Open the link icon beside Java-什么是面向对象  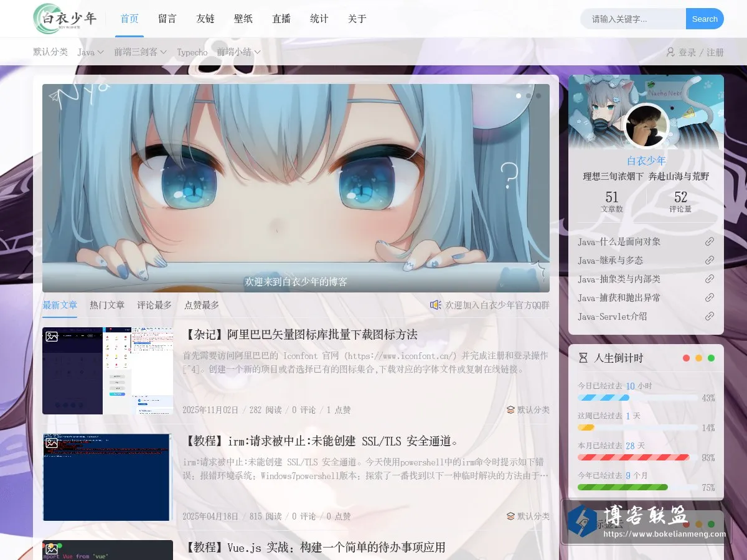pyautogui.click(x=709, y=241)
